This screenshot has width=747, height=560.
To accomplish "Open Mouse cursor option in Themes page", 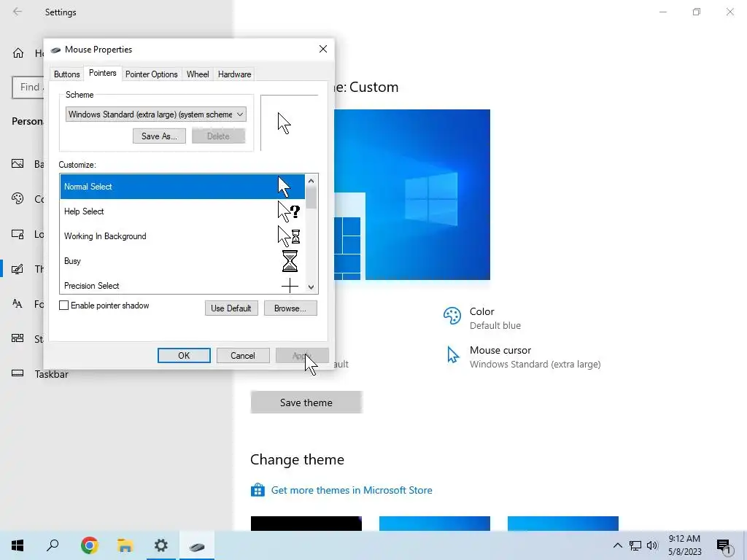I will pyautogui.click(x=522, y=357).
